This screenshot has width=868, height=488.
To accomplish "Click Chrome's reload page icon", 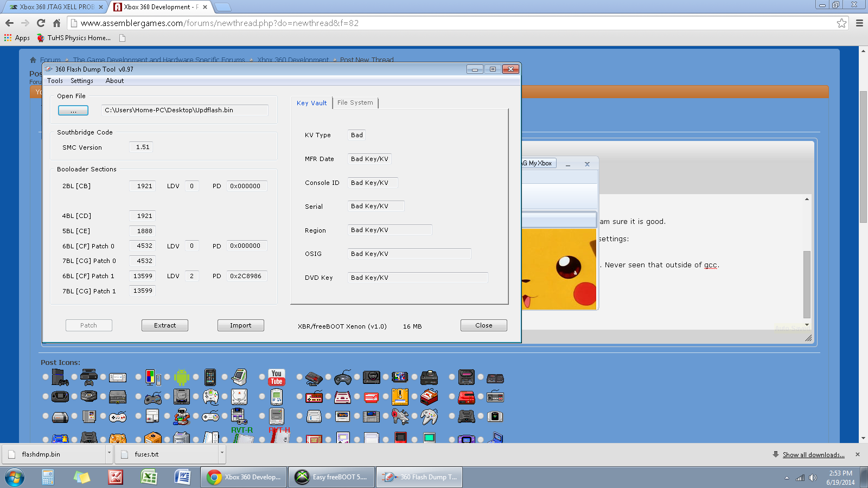I will point(41,23).
